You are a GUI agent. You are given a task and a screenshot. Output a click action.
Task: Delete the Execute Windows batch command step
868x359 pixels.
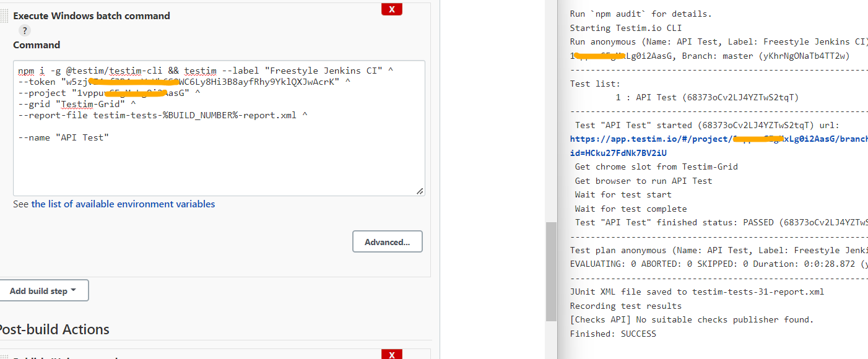tap(392, 9)
